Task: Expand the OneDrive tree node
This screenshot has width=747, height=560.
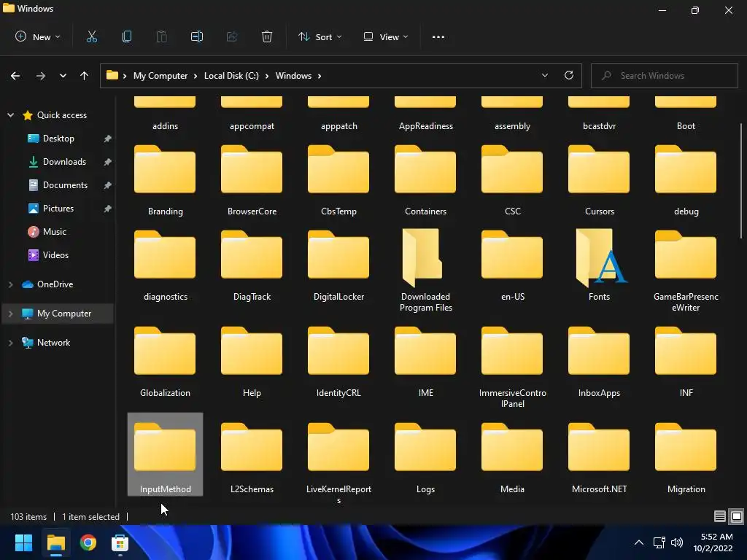Action: pyautogui.click(x=10, y=284)
